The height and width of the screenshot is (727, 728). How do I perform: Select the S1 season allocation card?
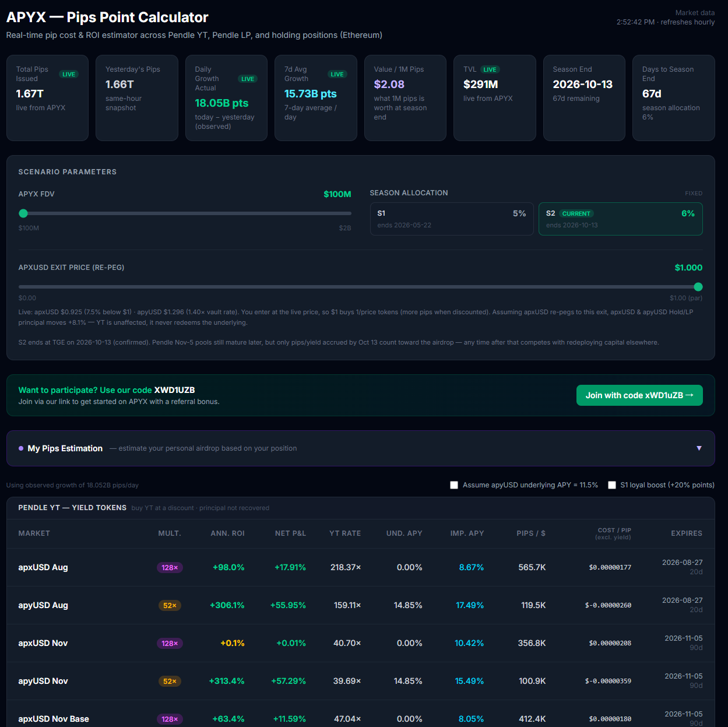pyautogui.click(x=452, y=219)
